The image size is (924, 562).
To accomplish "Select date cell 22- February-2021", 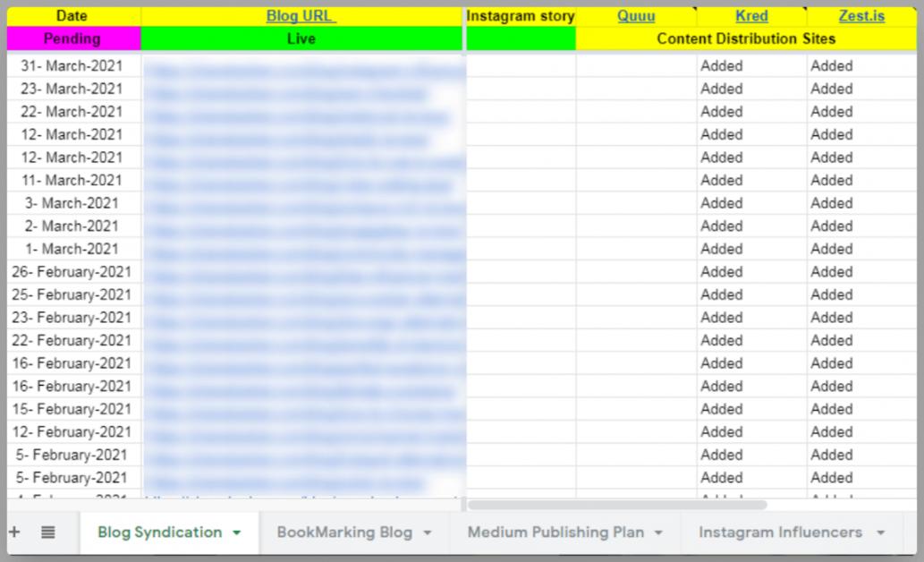I will point(73,340).
